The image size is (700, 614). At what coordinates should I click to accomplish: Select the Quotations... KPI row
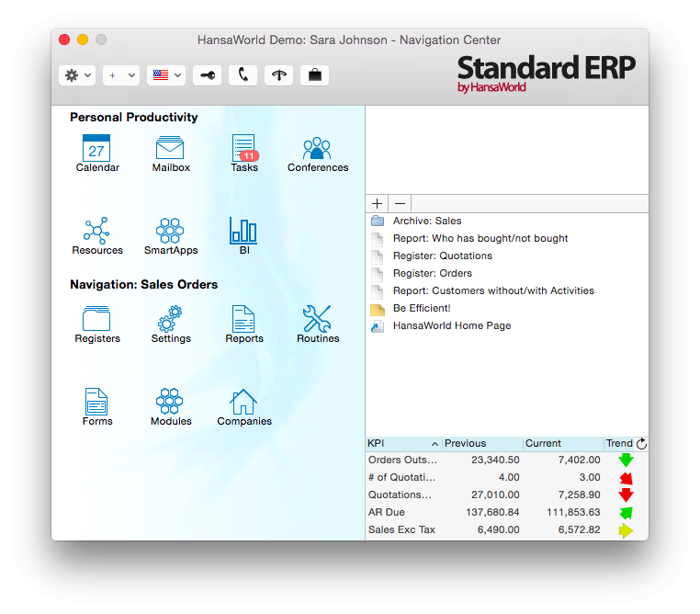pos(507,495)
